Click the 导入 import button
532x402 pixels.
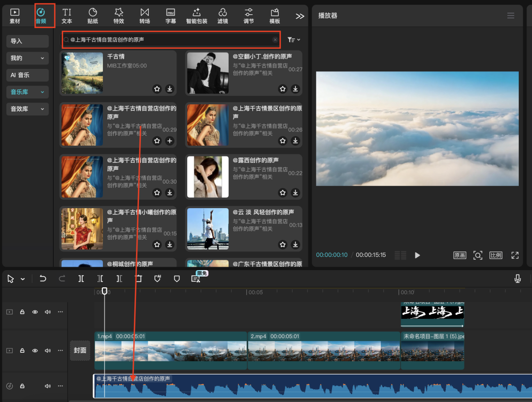pos(28,41)
